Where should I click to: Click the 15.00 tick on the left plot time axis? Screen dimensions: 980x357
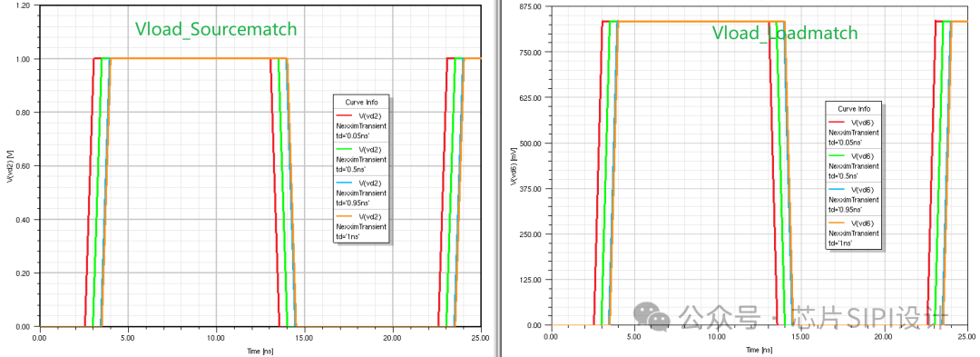point(304,337)
